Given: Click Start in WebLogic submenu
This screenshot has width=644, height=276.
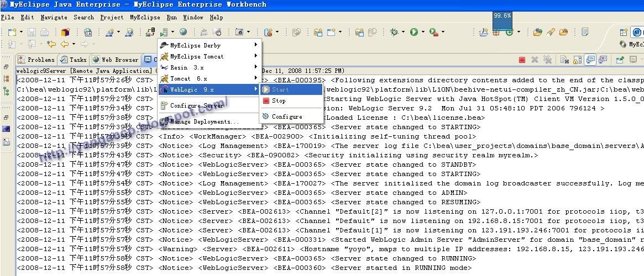Looking at the screenshot, I should tap(291, 89).
